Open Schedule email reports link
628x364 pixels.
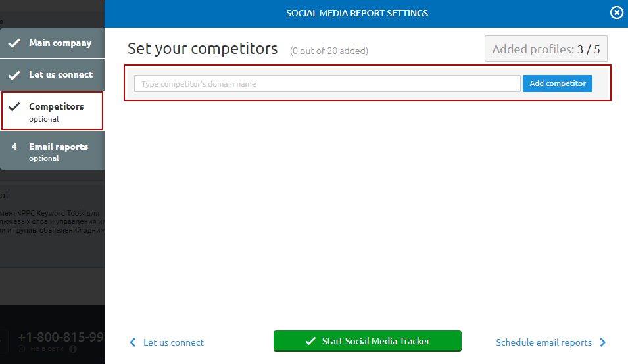(x=543, y=342)
